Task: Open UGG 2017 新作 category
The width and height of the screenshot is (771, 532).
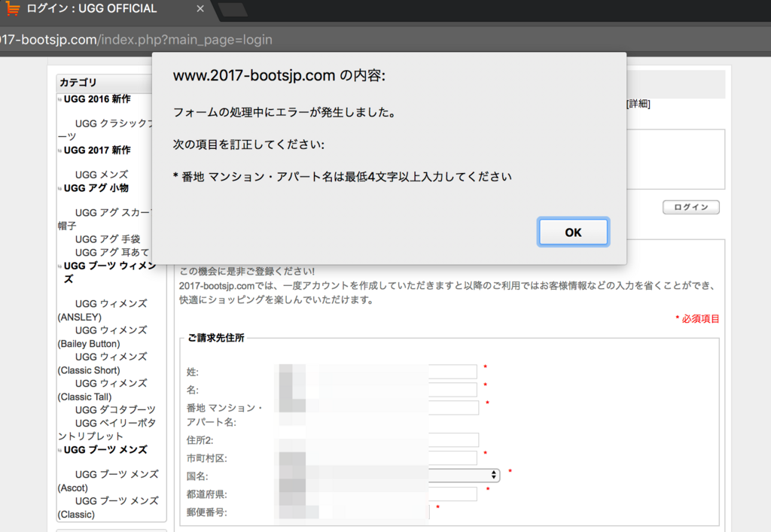Action: click(97, 150)
